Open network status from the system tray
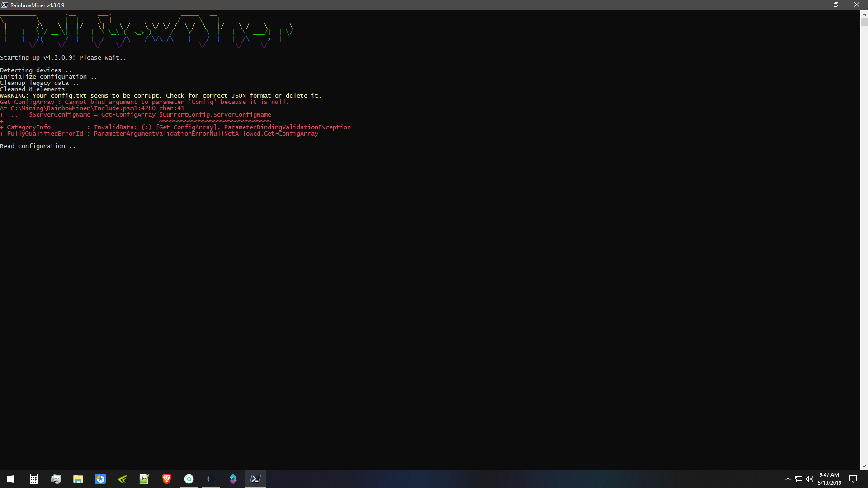The image size is (868, 488). pos(798,479)
